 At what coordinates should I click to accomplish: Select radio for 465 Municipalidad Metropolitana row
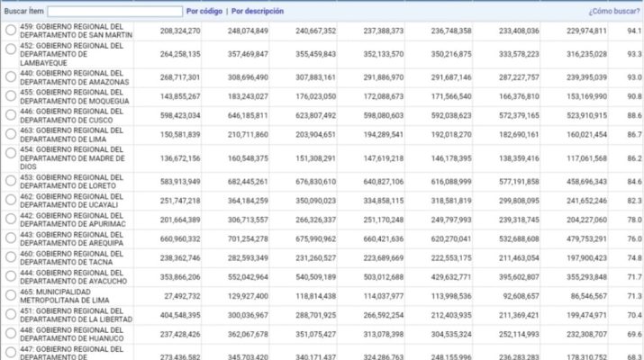pyautogui.click(x=11, y=295)
